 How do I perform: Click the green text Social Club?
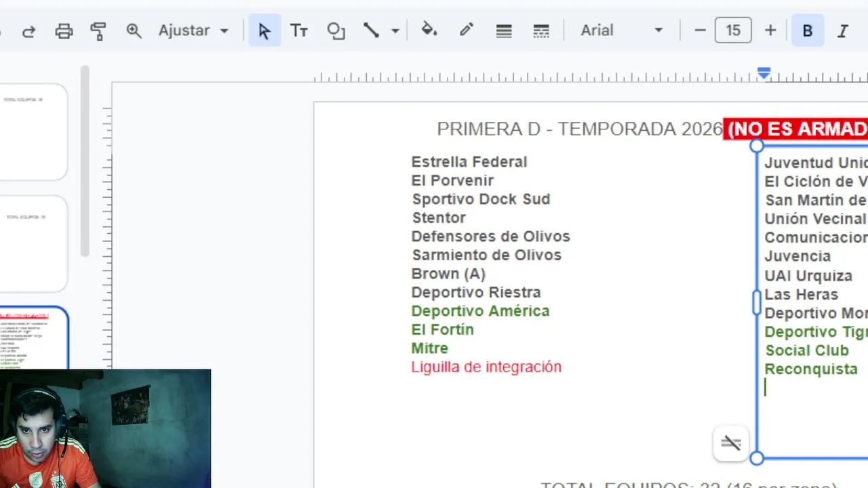click(x=807, y=350)
